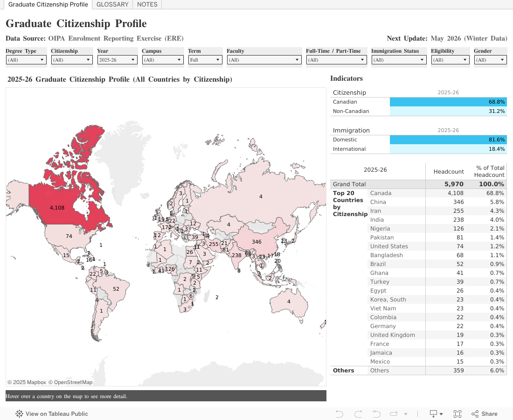Select Canada on the map
Screen dimensions: 513x420
[70, 201]
